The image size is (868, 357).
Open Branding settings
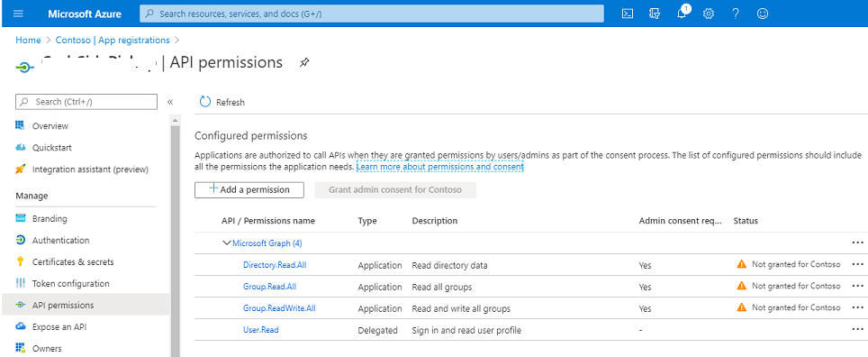(x=50, y=218)
